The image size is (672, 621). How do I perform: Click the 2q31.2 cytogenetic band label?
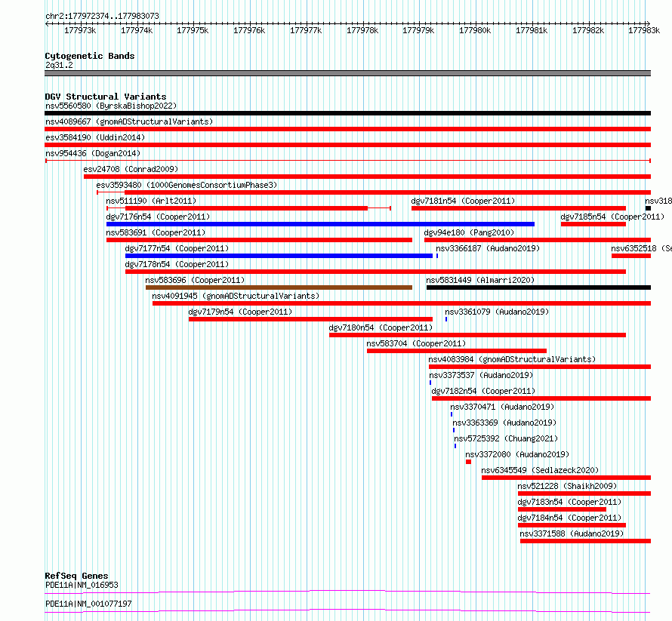coord(59,65)
